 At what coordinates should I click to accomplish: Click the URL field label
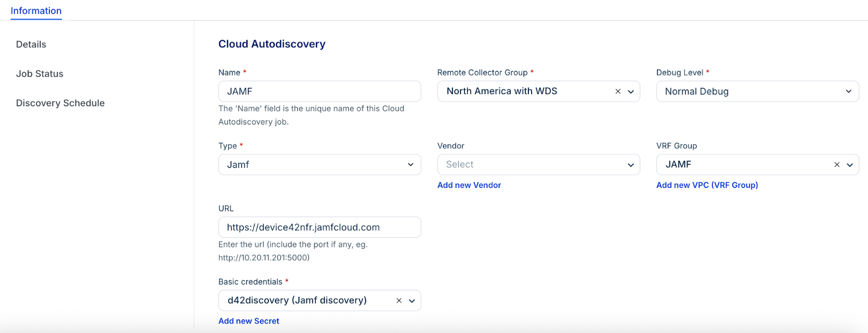click(x=226, y=209)
